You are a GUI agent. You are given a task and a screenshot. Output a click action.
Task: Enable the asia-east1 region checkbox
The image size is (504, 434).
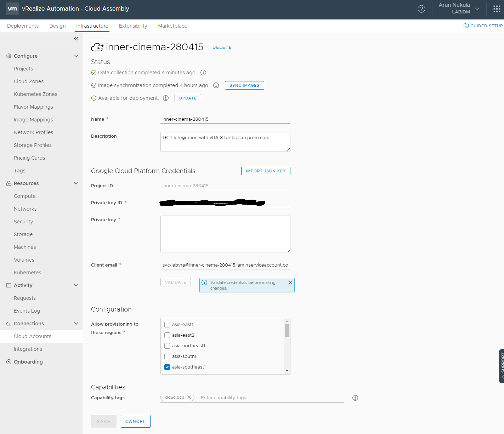(167, 325)
